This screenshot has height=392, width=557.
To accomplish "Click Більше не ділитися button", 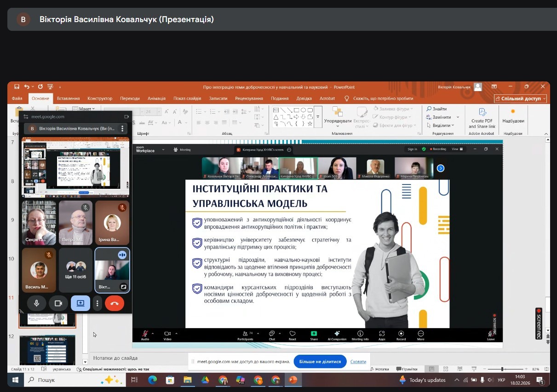I will click(320, 362).
